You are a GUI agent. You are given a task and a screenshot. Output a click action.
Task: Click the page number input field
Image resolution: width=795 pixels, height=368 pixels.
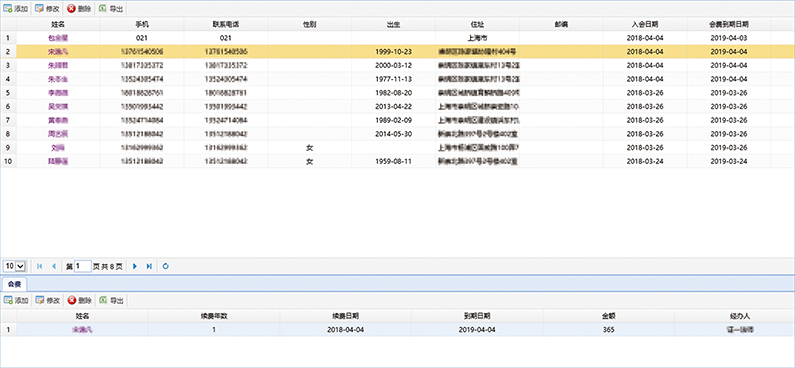tap(83, 266)
